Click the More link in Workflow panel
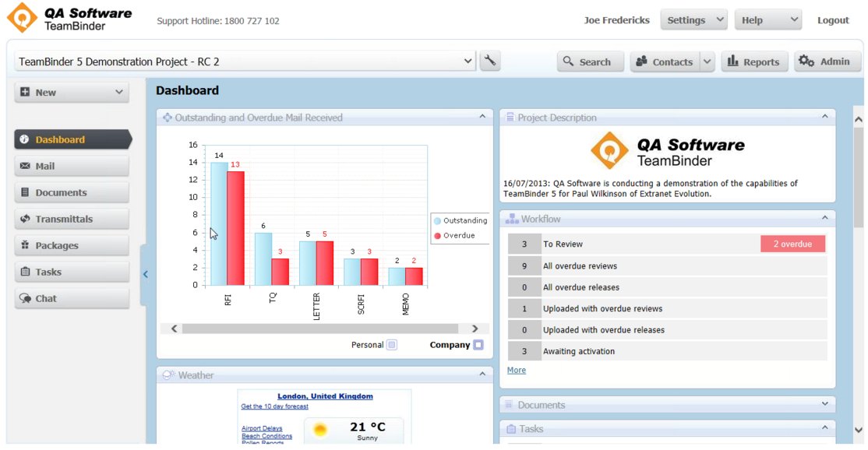The height and width of the screenshot is (450, 868). 516,370
